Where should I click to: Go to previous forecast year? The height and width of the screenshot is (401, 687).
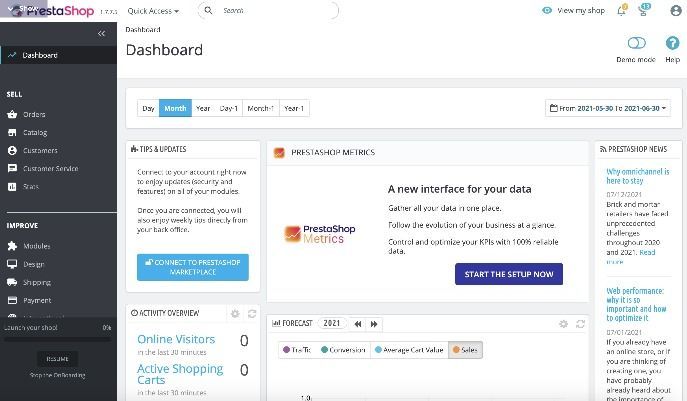click(x=358, y=324)
